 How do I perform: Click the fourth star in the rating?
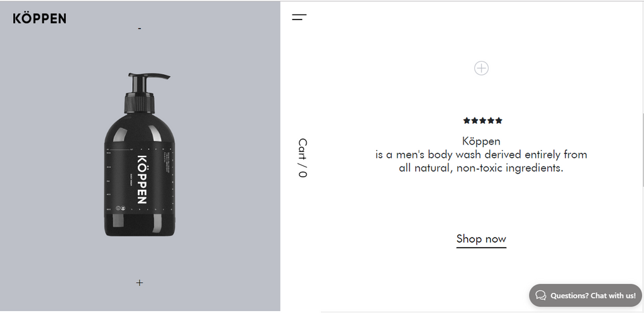coord(491,121)
